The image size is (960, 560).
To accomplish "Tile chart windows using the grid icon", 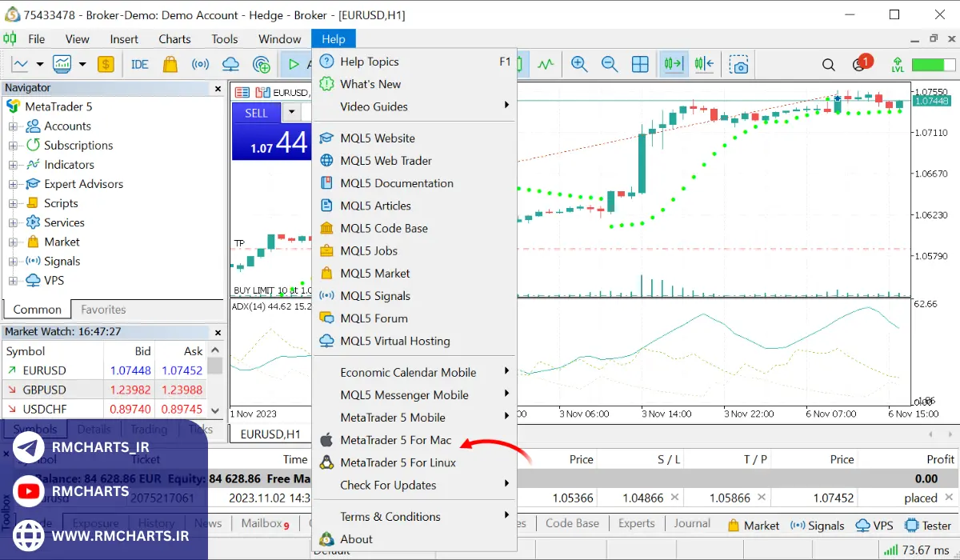I will [x=640, y=65].
